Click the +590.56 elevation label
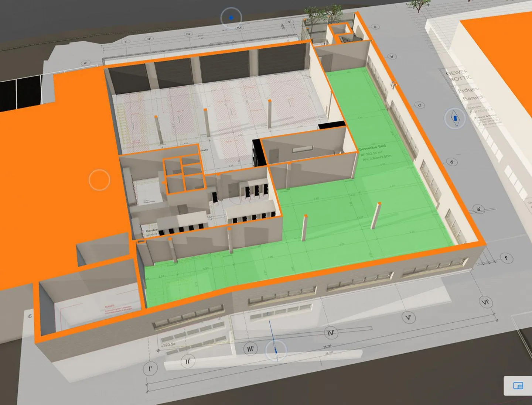The image size is (532, 405). [x=168, y=345]
